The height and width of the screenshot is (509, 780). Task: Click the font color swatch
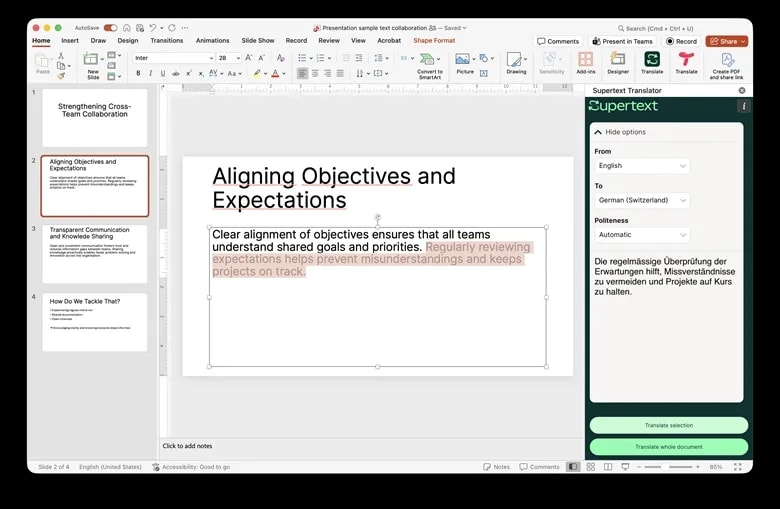[x=275, y=73]
